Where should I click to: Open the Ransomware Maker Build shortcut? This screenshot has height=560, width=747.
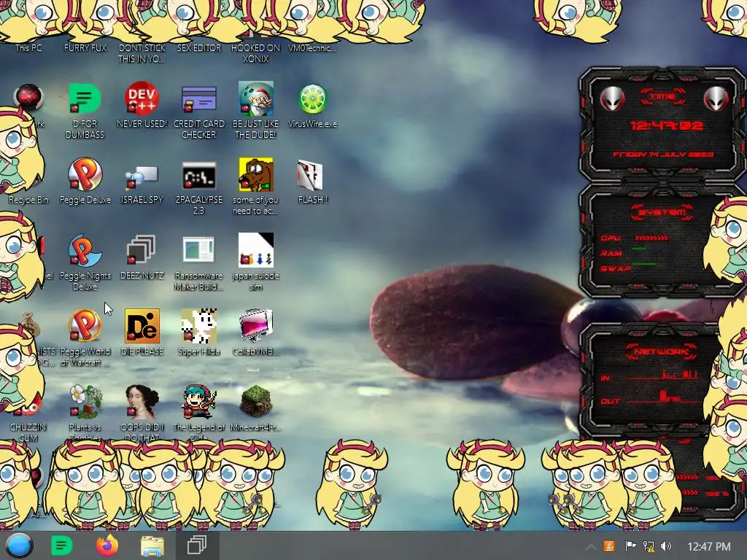(198, 249)
